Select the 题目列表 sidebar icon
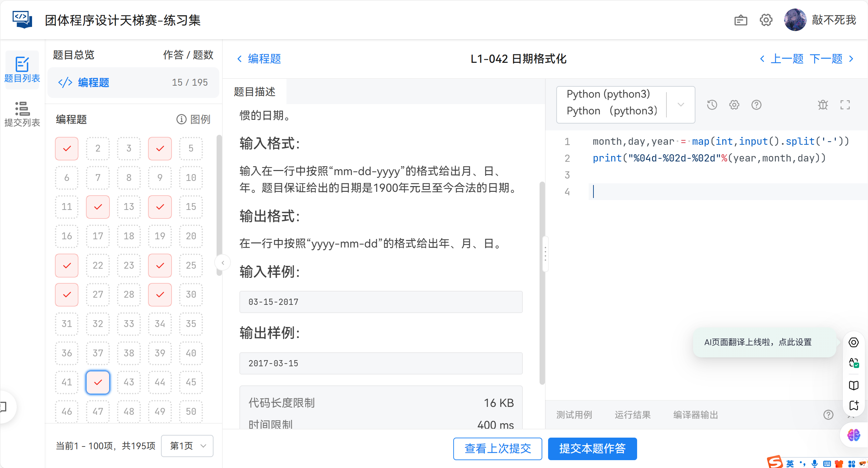Viewport: 868px width, 468px height. pyautogui.click(x=22, y=69)
